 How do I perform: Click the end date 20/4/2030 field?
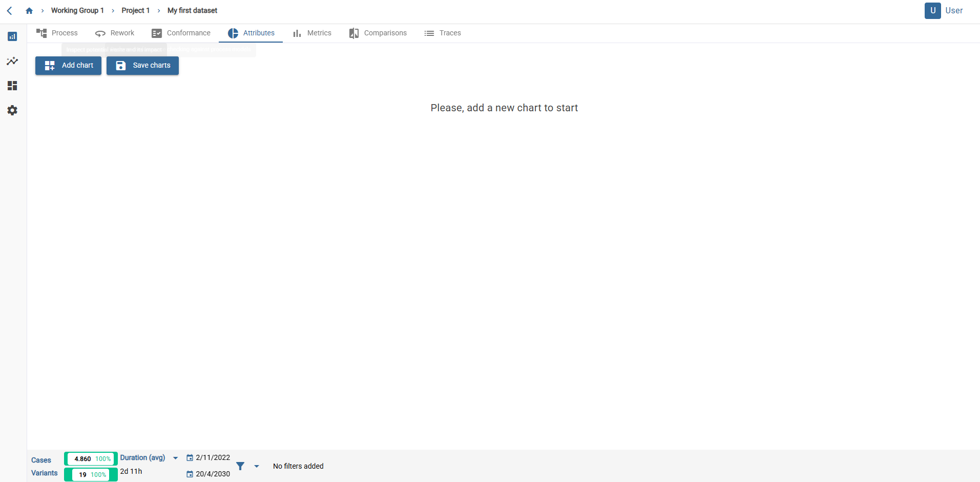coord(213,474)
